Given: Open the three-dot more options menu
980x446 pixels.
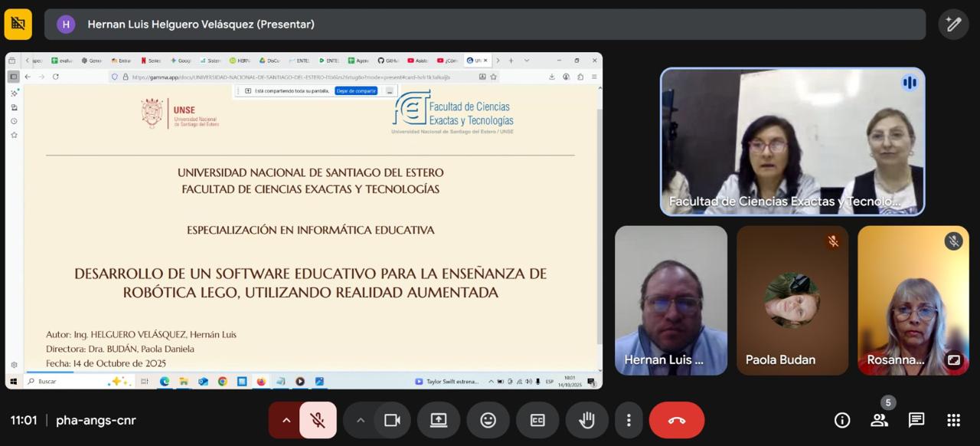Looking at the screenshot, I should click(x=629, y=420).
